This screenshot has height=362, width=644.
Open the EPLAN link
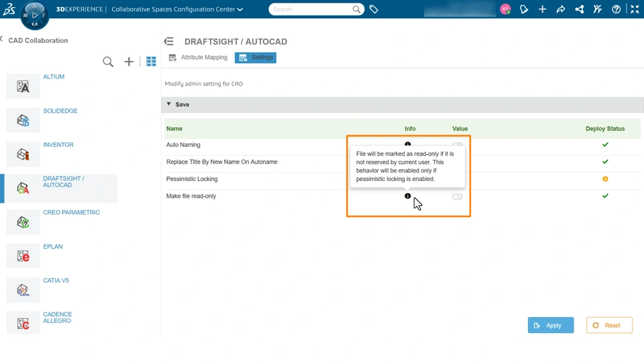[x=53, y=246]
